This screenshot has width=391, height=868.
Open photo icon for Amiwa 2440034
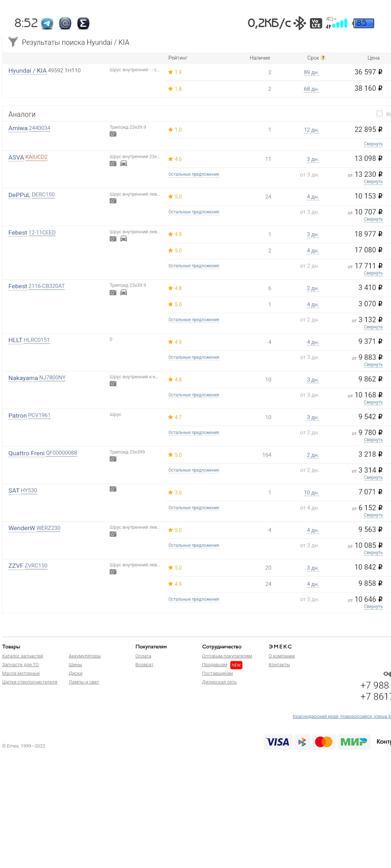[x=113, y=134]
